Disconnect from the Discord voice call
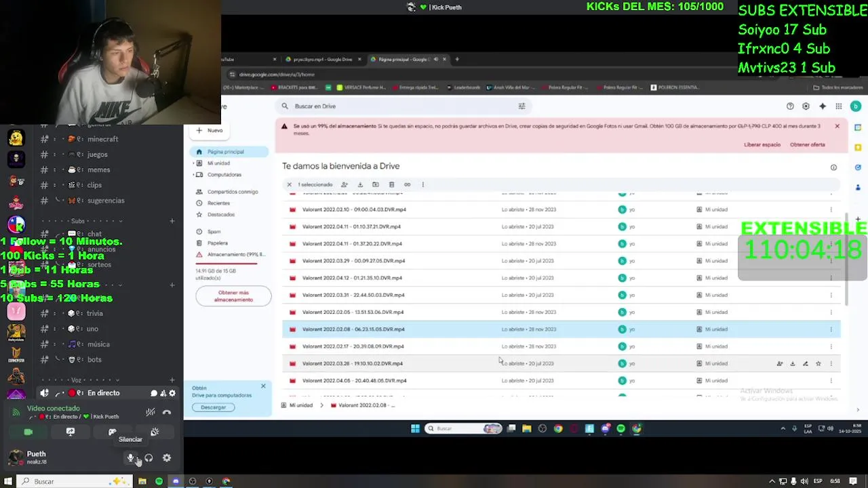Image resolution: width=868 pixels, height=488 pixels. 167,412
